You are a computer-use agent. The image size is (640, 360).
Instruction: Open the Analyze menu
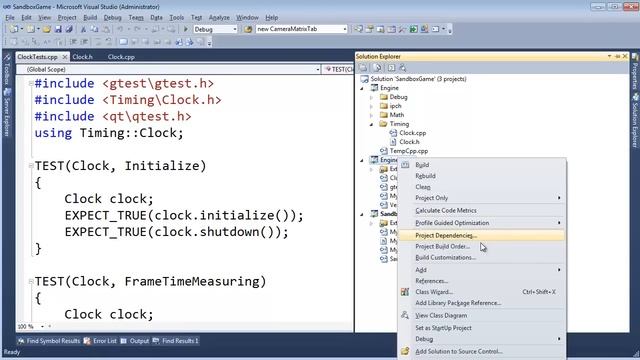(x=219, y=18)
